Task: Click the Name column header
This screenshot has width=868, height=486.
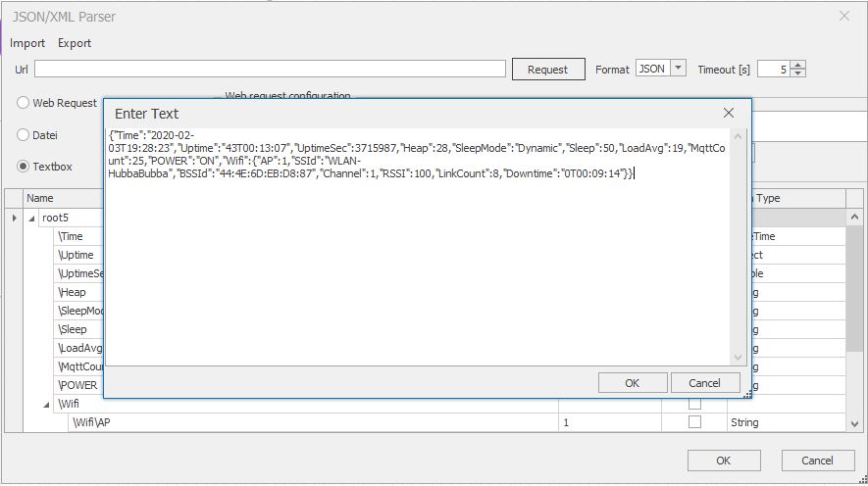Action: point(64,199)
